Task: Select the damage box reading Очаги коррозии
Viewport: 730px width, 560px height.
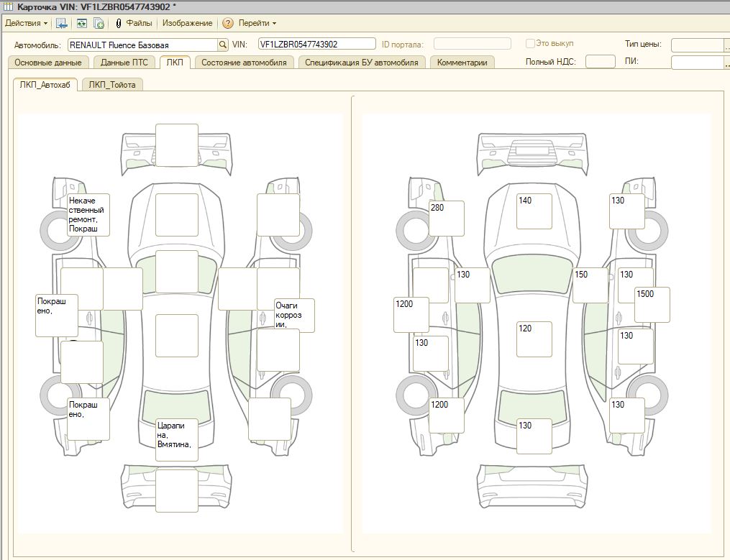Action: point(293,315)
